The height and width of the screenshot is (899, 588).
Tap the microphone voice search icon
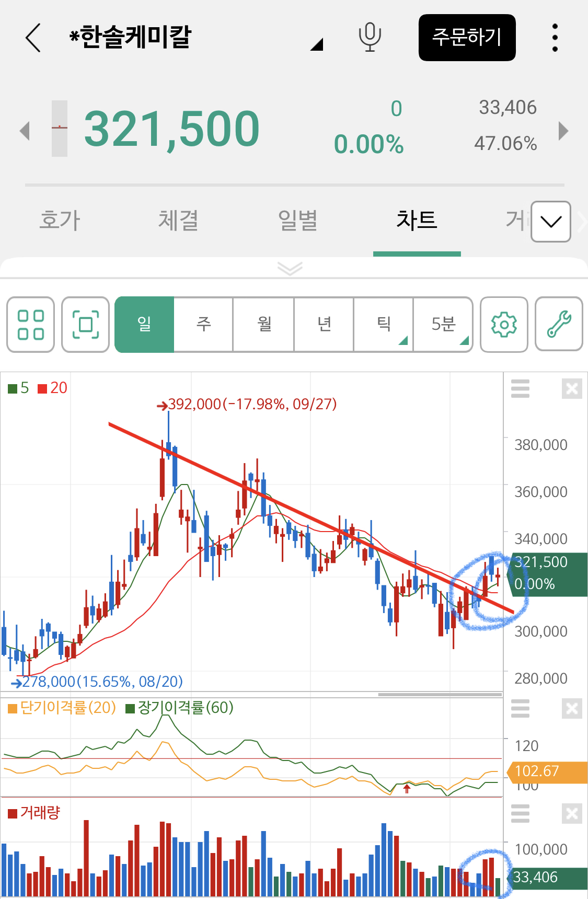pos(370,37)
